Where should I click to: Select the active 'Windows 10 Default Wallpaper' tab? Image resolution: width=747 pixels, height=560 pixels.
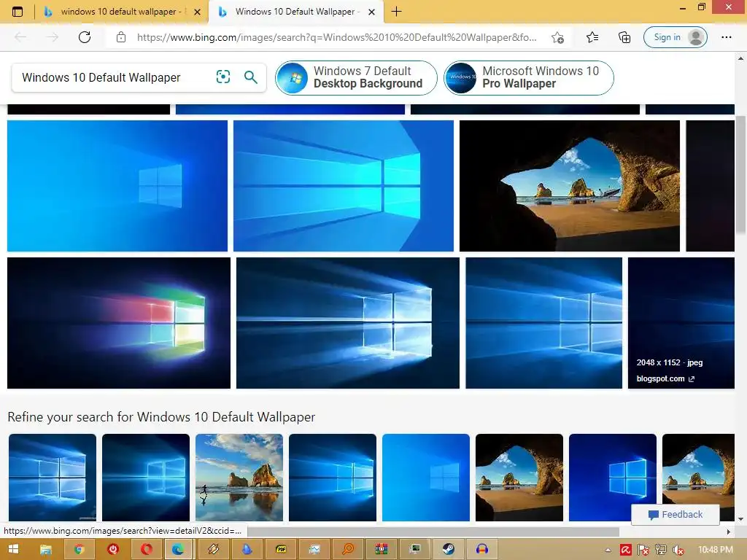pyautogui.click(x=295, y=12)
